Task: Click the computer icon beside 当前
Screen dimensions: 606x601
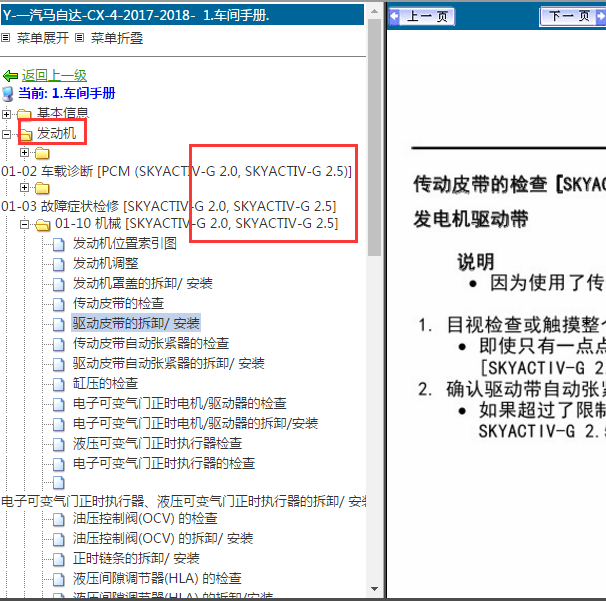Action: (x=8, y=94)
